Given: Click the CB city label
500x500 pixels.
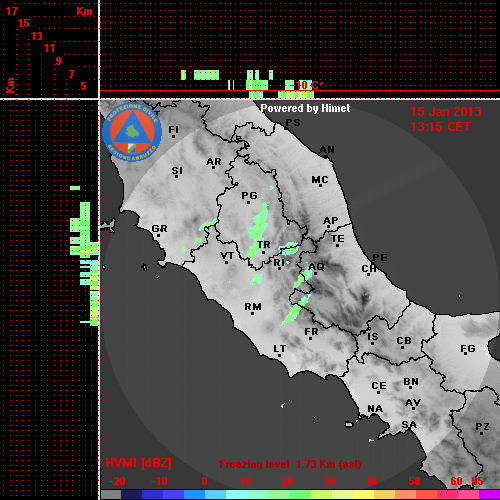Looking at the screenshot, I should pyautogui.click(x=404, y=341).
